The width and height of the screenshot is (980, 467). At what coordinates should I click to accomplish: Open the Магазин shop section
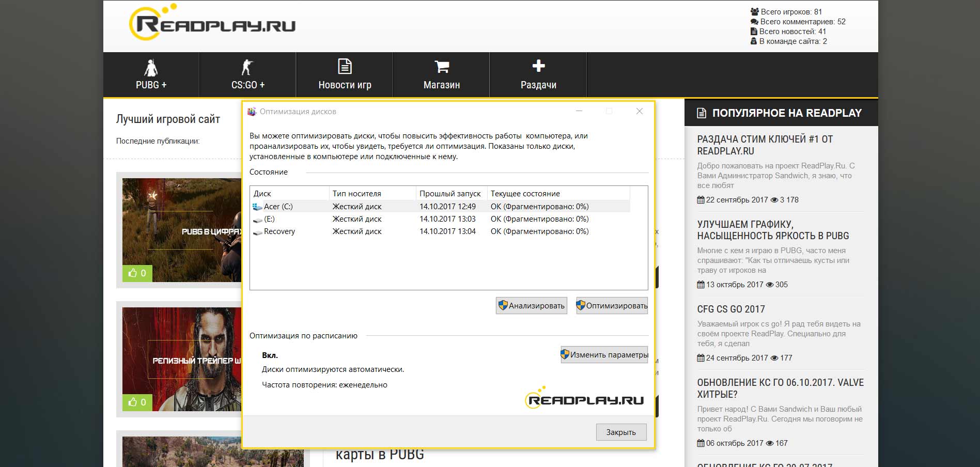441,75
